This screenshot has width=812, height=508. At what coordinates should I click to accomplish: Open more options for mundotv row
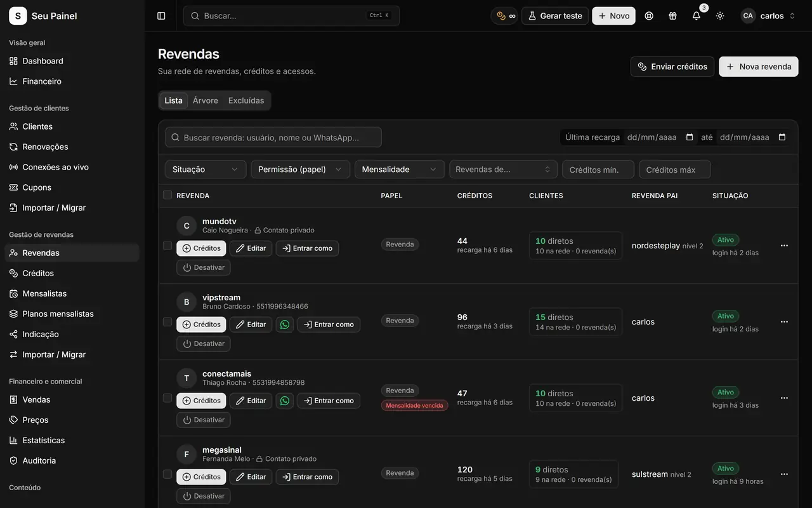(x=784, y=246)
